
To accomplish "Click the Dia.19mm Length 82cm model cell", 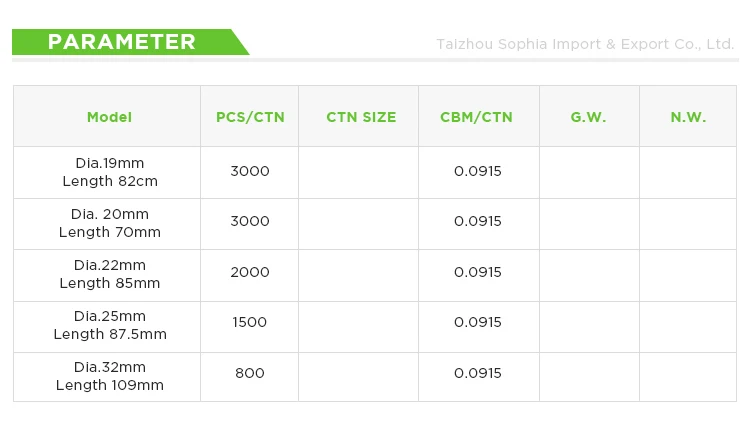I will tap(107, 173).
